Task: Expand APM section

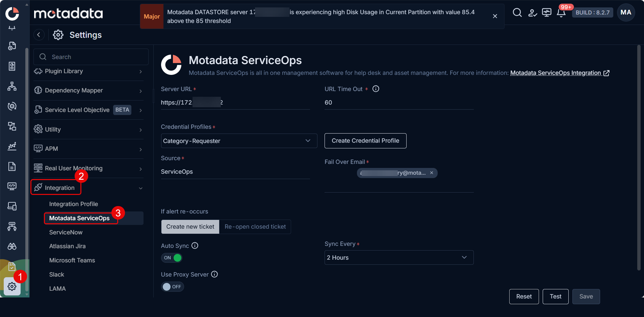Action: click(x=140, y=149)
